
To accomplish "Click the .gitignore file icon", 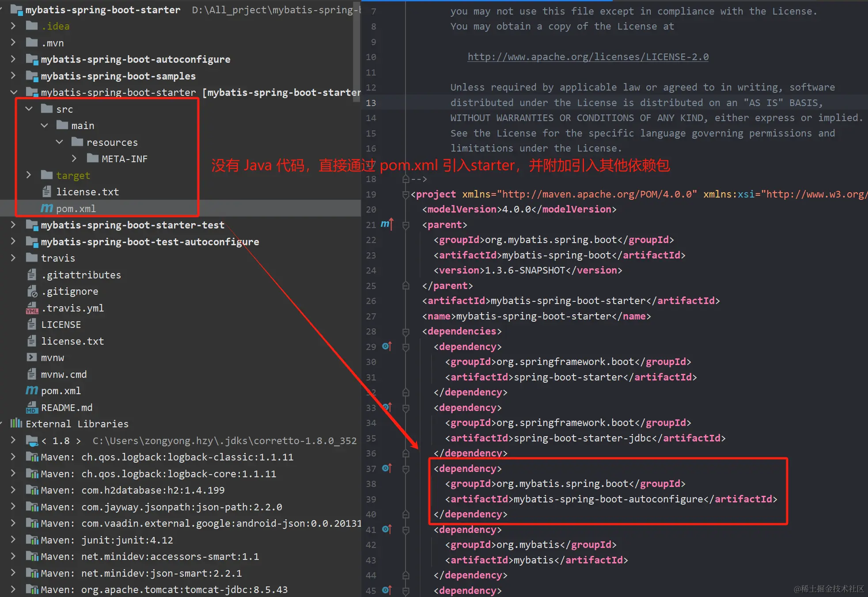I will (x=32, y=291).
